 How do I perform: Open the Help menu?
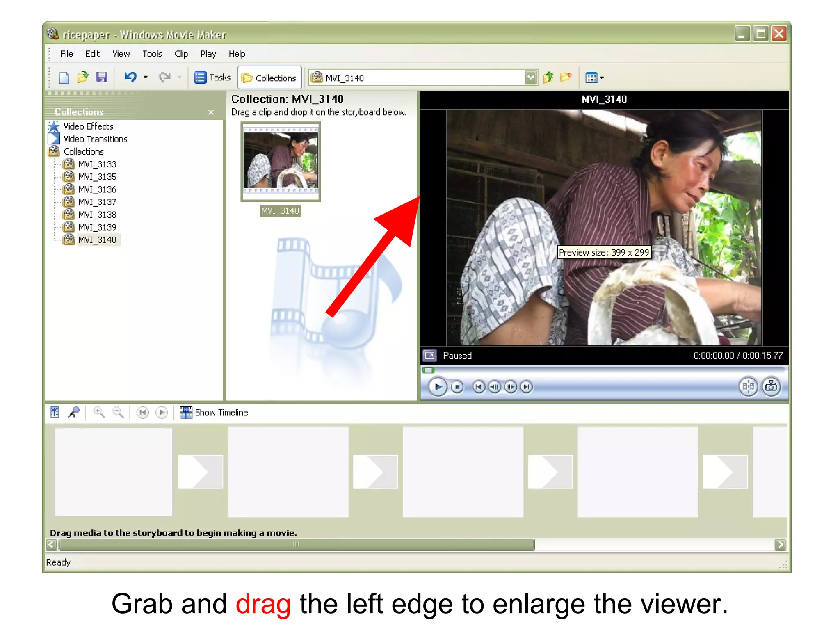pos(237,54)
